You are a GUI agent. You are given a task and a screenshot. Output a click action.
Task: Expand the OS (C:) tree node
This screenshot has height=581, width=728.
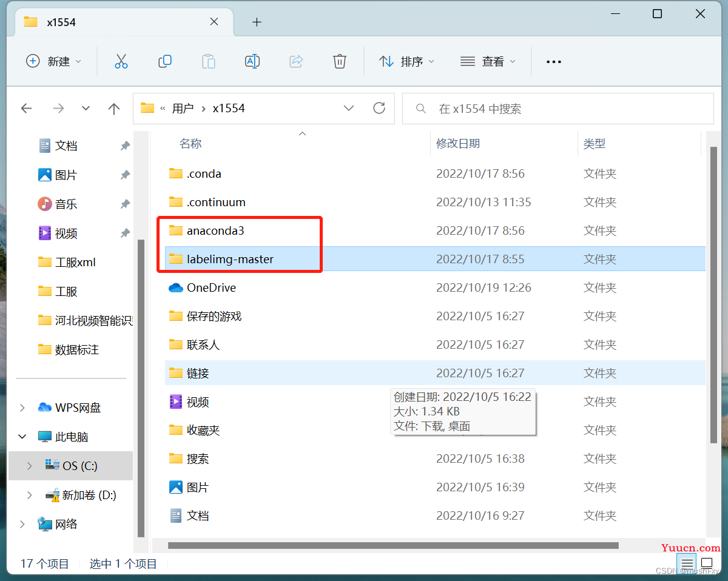pyautogui.click(x=30, y=466)
